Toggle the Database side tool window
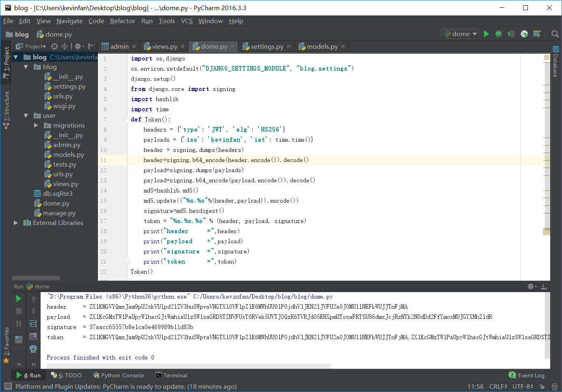Viewport: 562px width, 392px height. tap(556, 61)
